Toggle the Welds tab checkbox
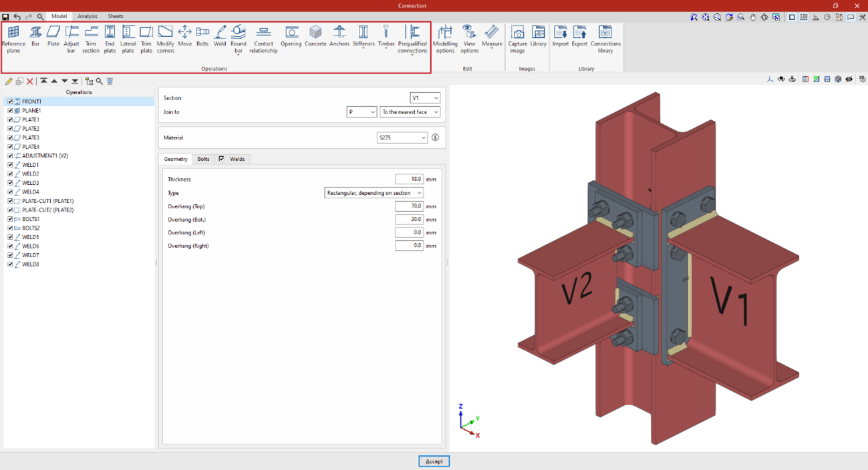 pyautogui.click(x=221, y=159)
